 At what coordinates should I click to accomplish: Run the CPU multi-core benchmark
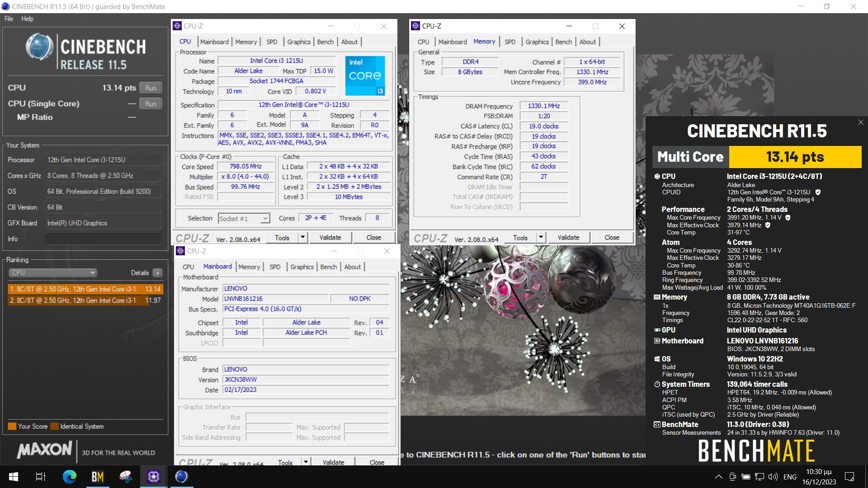click(x=151, y=88)
